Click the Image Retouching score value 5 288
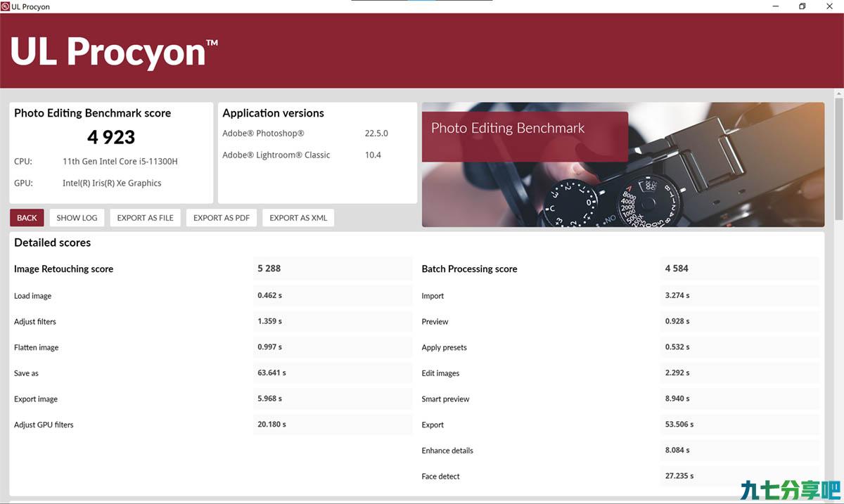 click(269, 269)
